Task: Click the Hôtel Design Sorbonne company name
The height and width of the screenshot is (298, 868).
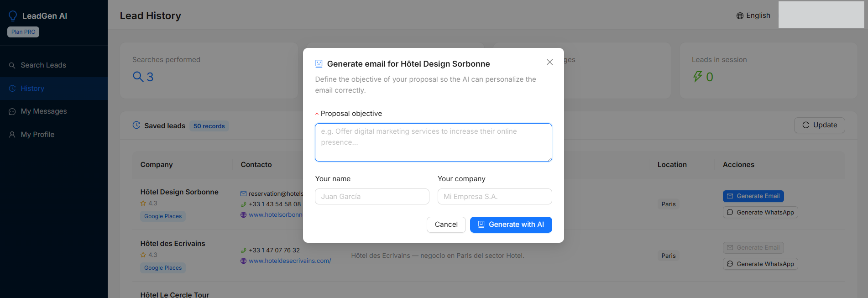Action: click(x=179, y=192)
